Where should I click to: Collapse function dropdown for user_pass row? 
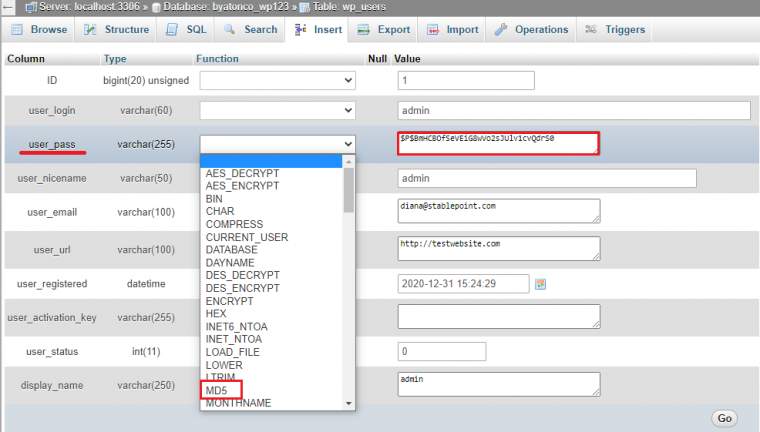point(277,144)
